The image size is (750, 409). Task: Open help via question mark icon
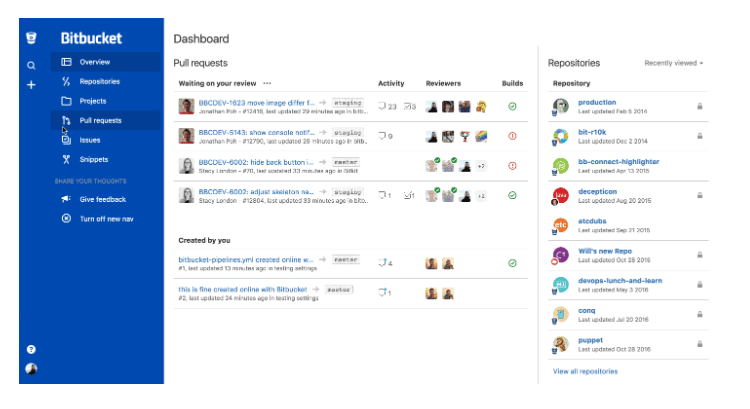(x=31, y=350)
